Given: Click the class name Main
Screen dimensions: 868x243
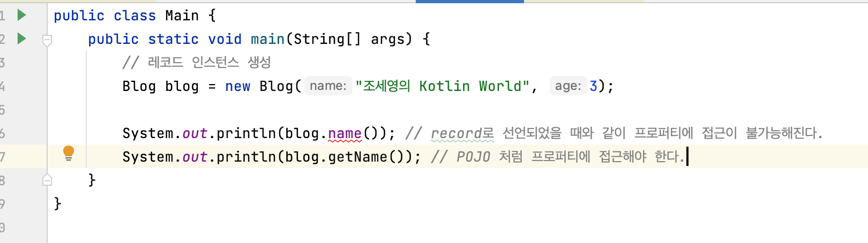Looking at the screenshot, I should (182, 16).
